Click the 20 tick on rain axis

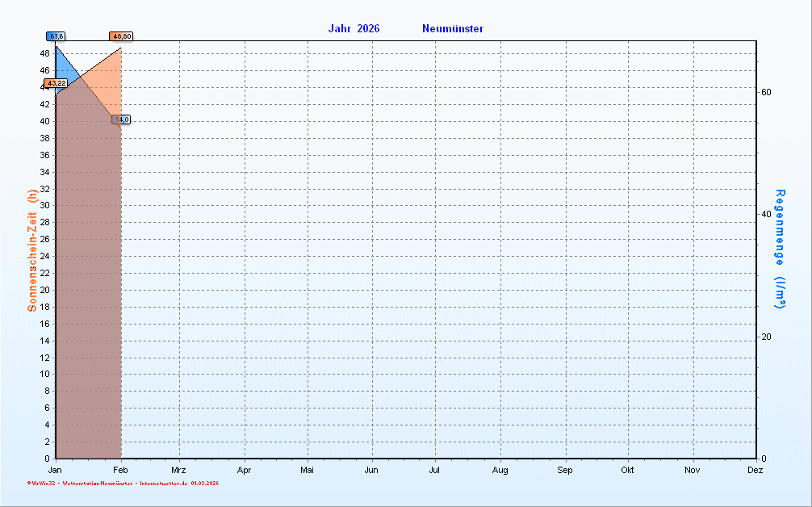[767, 337]
